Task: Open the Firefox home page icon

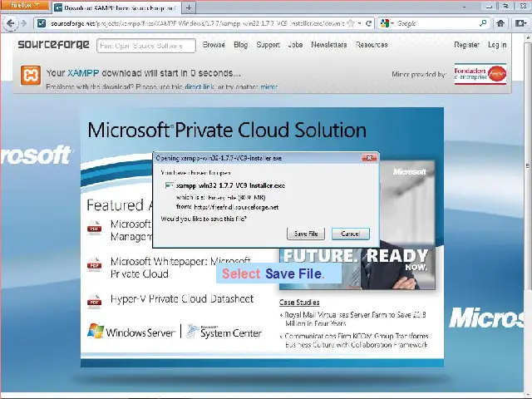Action: [x=500, y=23]
